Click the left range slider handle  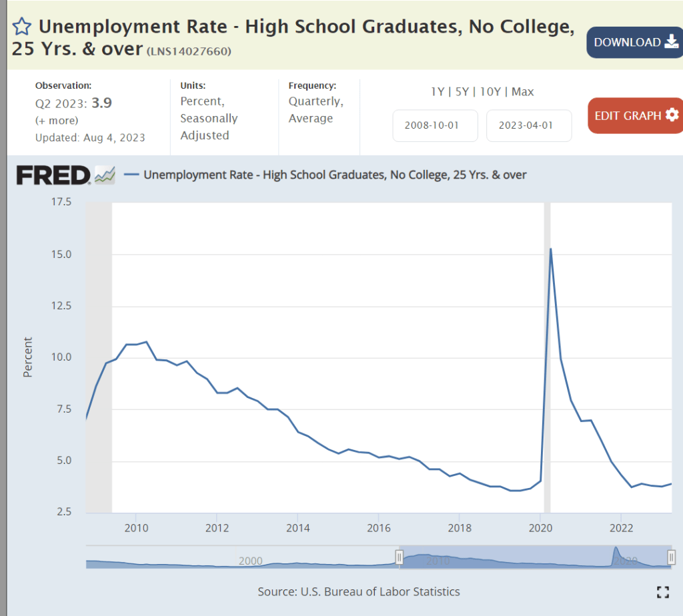[400, 557]
